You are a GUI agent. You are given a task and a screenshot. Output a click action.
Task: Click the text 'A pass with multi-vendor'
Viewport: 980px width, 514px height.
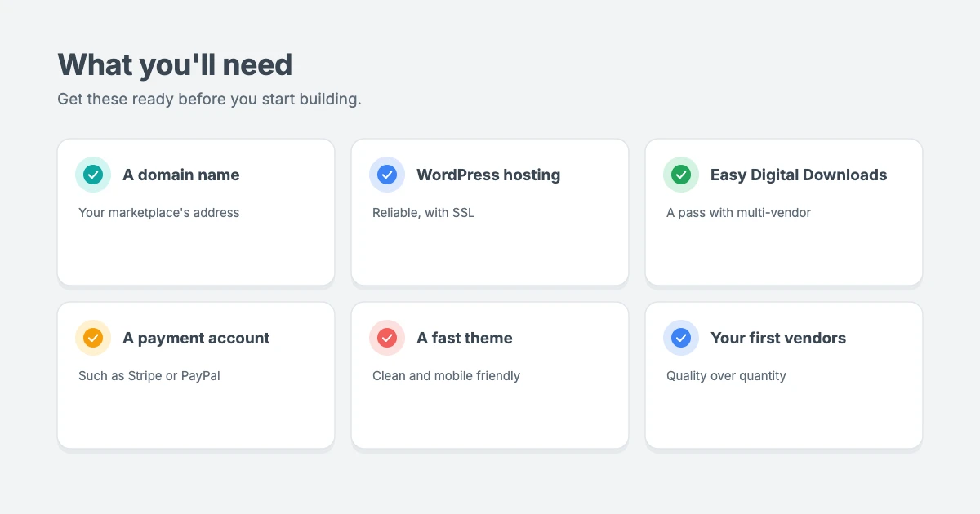click(x=738, y=213)
